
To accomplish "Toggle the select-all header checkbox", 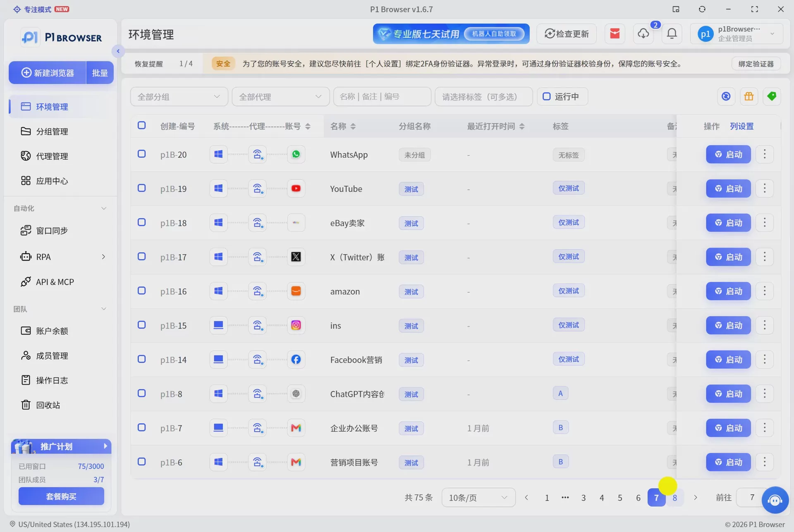I will coord(141,125).
